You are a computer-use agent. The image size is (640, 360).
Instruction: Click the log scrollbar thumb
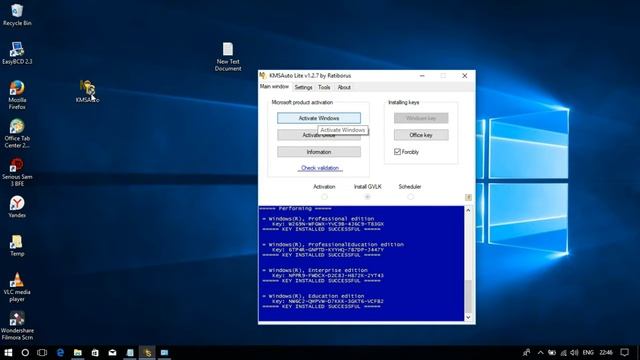tap(468, 296)
